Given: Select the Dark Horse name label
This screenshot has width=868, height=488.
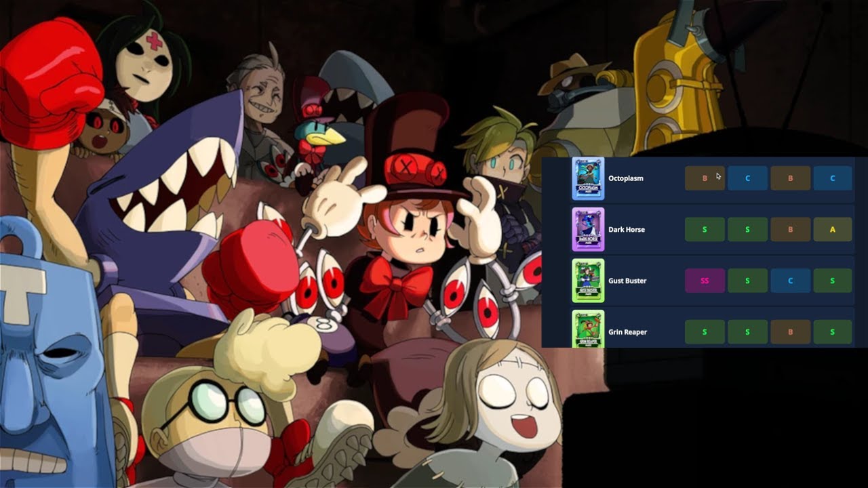Looking at the screenshot, I should click(x=627, y=230).
